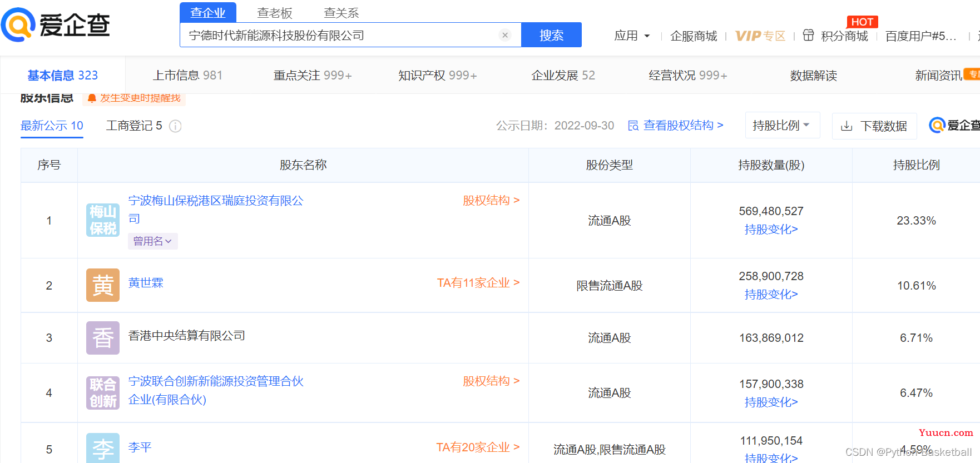980x463 pixels.
Task: Open the TA有11家企业 link
Action: tap(478, 283)
